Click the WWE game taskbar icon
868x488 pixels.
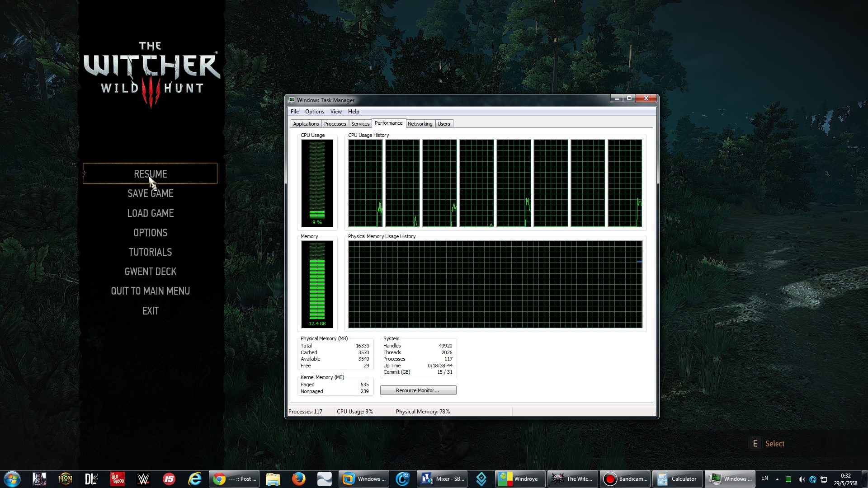point(143,479)
